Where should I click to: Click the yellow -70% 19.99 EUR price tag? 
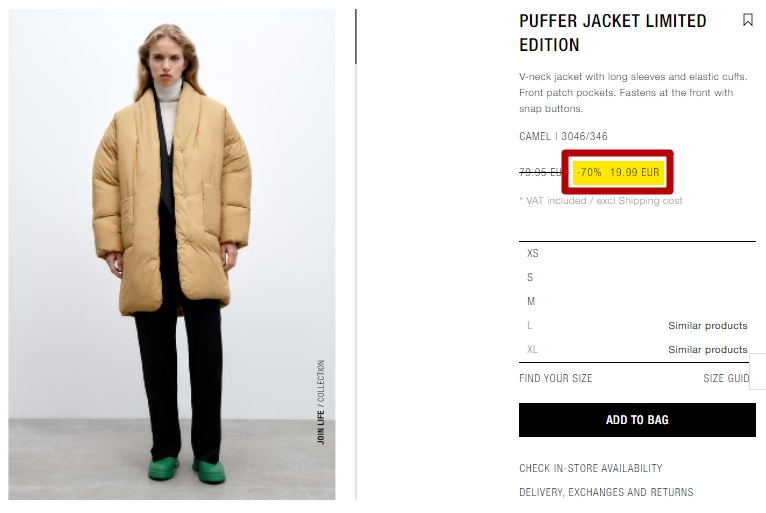coord(618,172)
